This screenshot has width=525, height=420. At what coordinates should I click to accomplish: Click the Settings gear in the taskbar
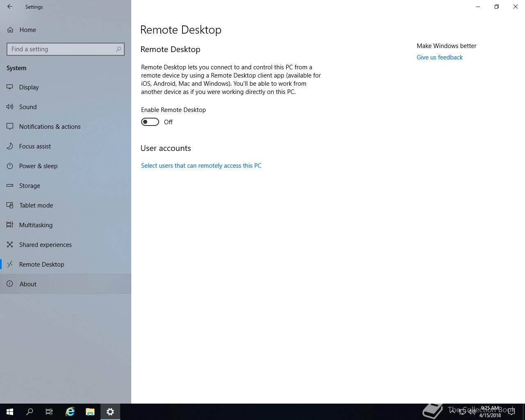tap(110, 412)
